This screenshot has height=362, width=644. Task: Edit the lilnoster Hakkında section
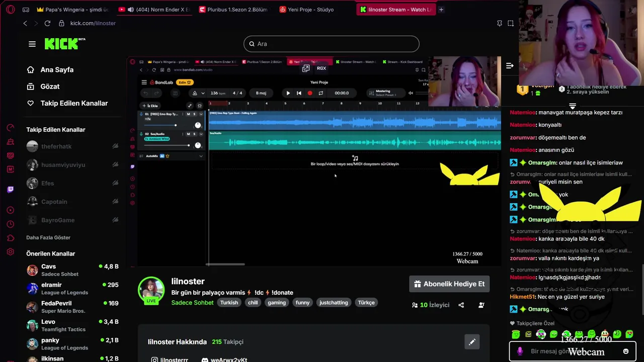(472, 342)
